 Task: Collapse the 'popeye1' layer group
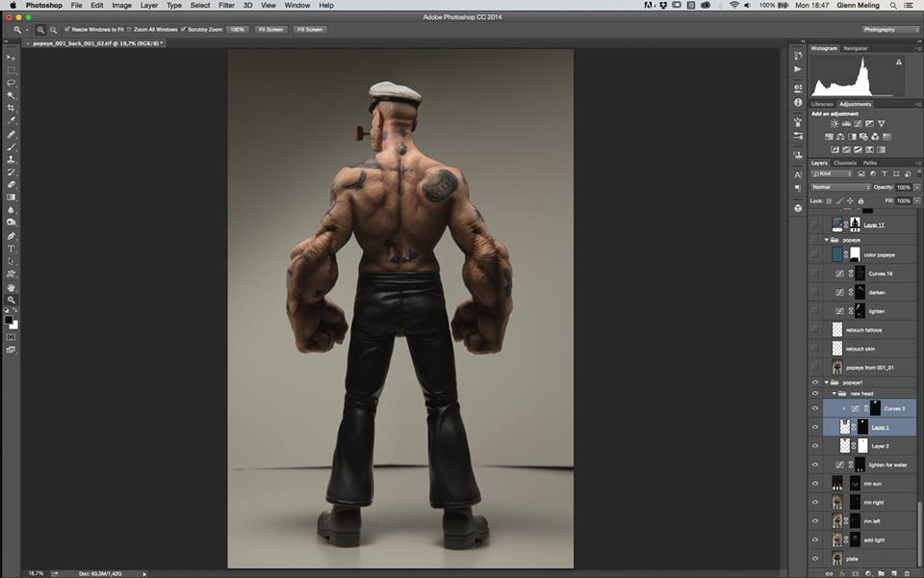826,382
